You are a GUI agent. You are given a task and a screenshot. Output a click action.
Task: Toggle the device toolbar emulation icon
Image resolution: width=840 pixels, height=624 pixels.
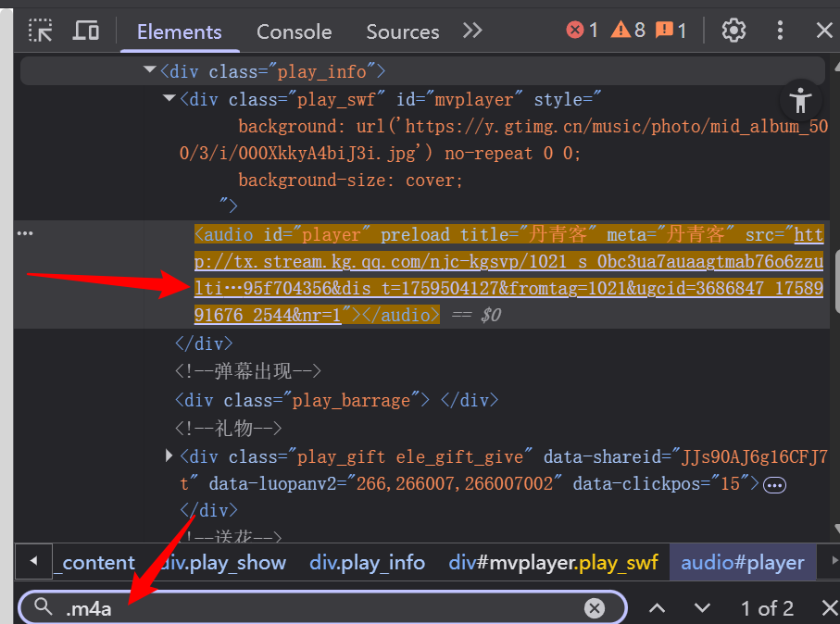(86, 31)
